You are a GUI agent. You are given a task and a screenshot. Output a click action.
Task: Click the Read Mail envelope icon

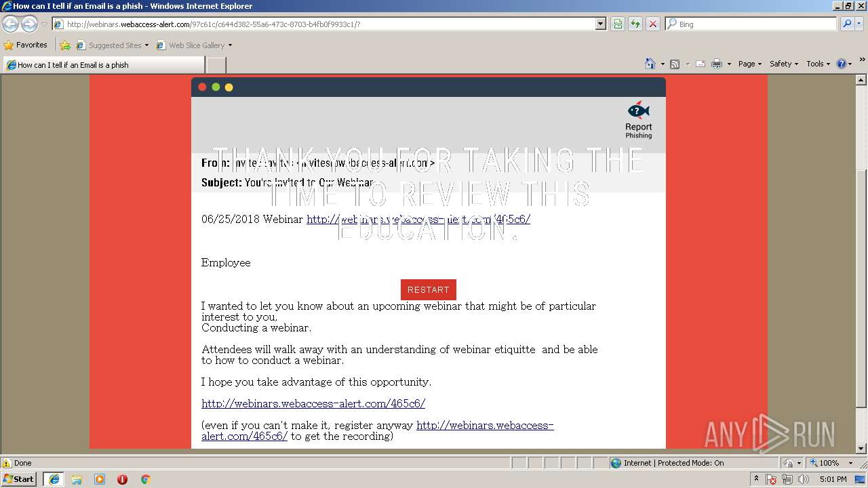[701, 64]
